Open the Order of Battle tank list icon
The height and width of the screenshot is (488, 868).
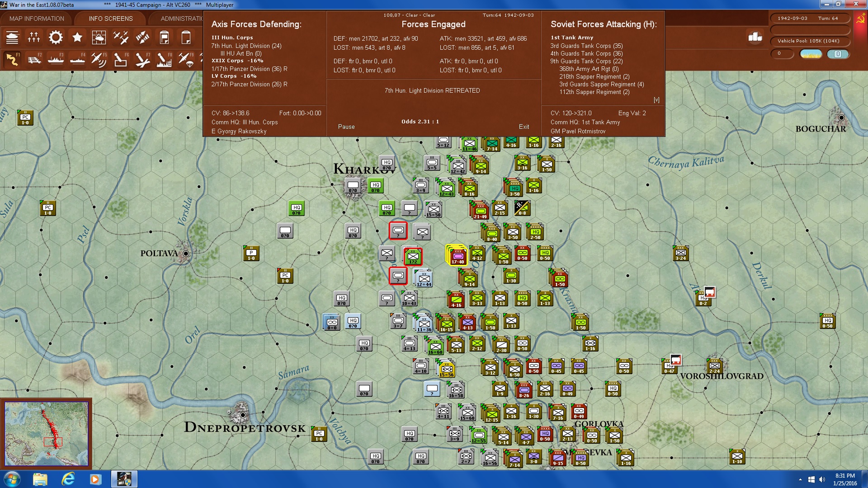[x=12, y=38]
